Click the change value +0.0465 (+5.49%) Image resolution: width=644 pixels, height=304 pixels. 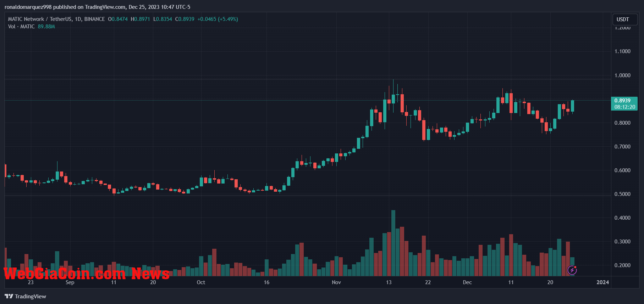[218, 19]
